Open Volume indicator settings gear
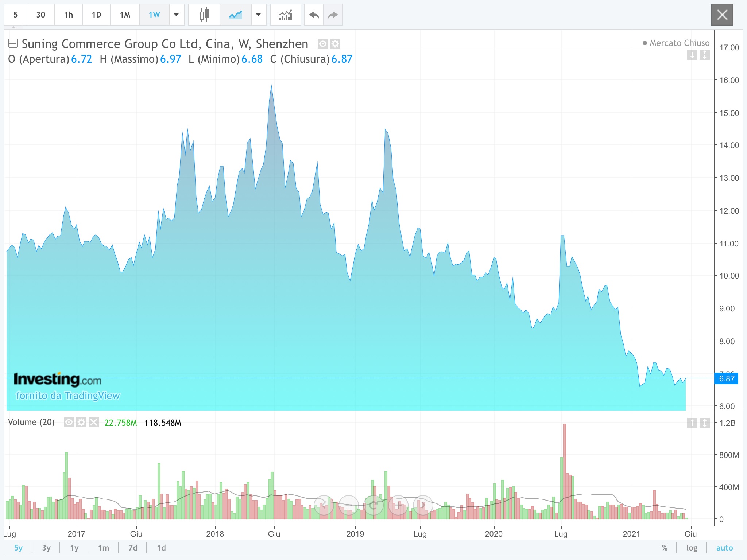747x560 pixels. [x=81, y=422]
